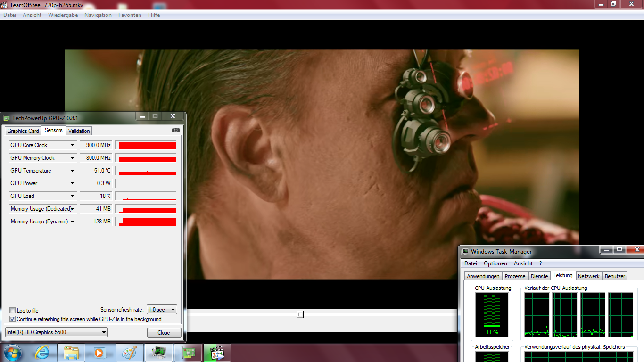The image size is (644, 362).
Task: Open the Wiedergabe menu
Action: click(x=63, y=15)
